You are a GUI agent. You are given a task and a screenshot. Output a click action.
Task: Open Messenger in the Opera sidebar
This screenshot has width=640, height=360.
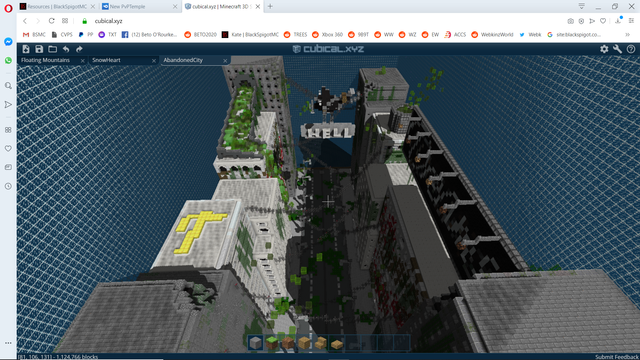point(8,42)
